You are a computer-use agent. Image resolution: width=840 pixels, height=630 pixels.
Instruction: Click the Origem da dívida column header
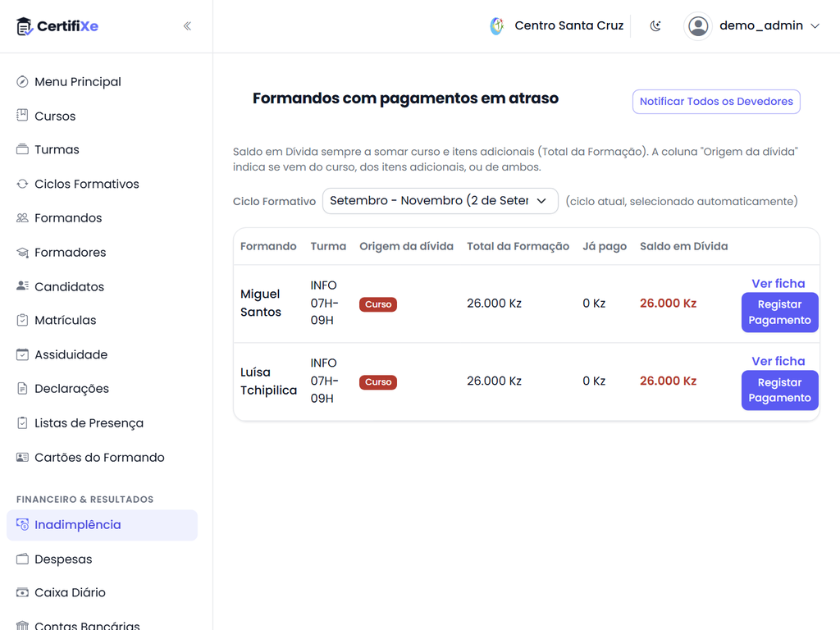pyautogui.click(x=406, y=246)
